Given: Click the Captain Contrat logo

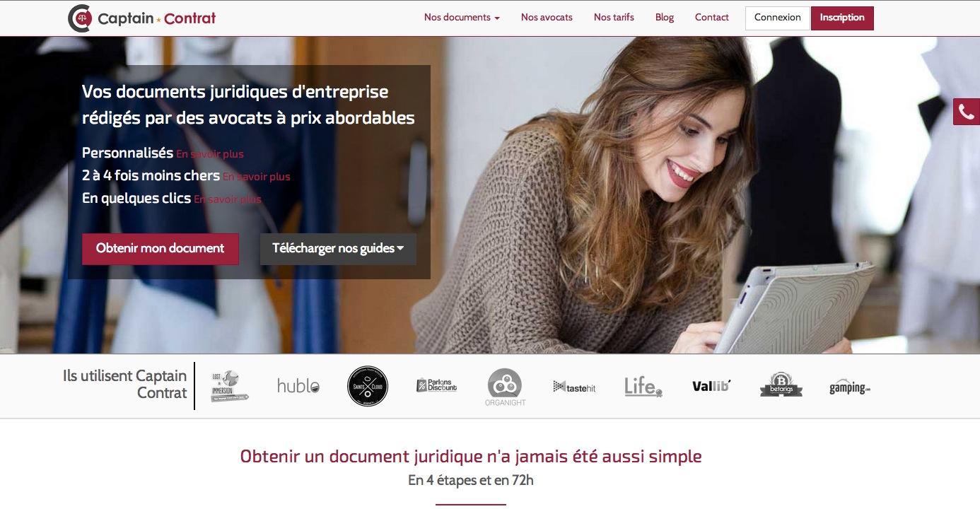Looking at the screenshot, I should (x=141, y=18).
